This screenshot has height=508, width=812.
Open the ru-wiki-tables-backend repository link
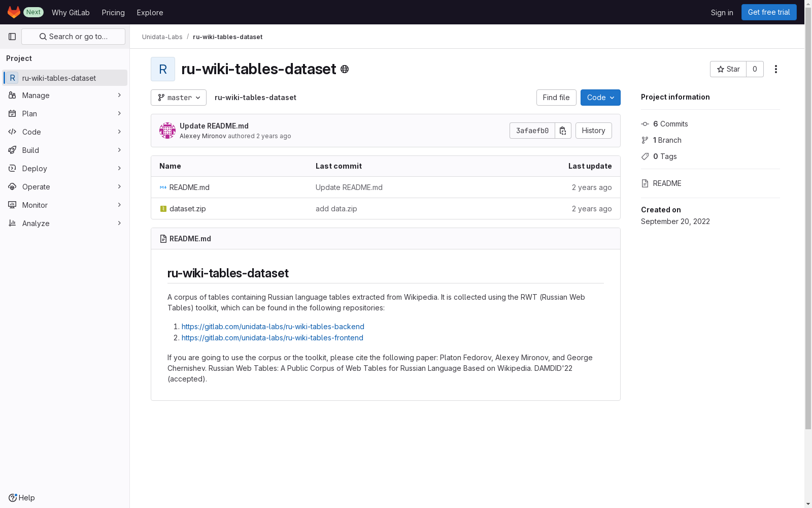[x=273, y=327]
